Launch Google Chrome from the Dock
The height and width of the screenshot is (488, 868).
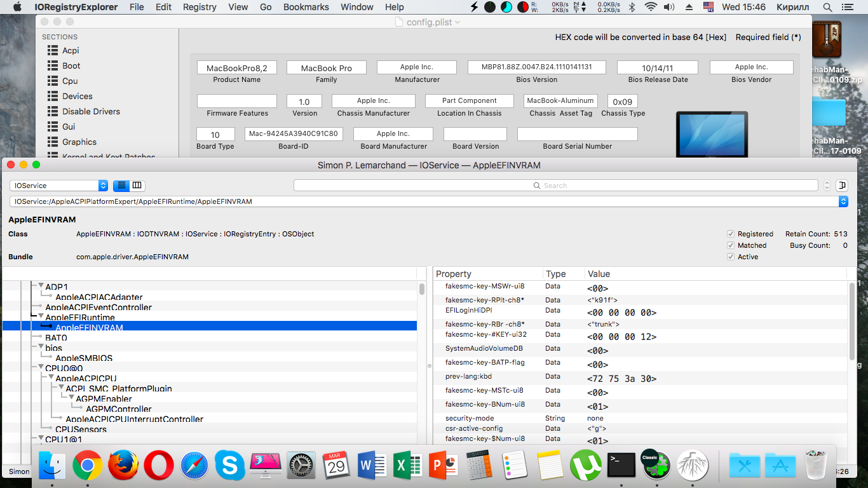(x=88, y=466)
